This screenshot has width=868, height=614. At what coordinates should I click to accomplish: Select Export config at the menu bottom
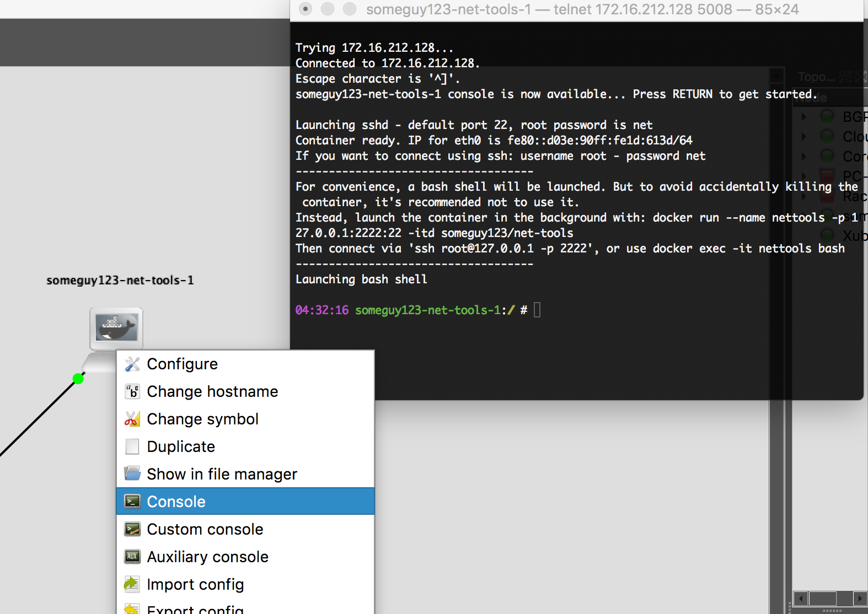pos(245,607)
